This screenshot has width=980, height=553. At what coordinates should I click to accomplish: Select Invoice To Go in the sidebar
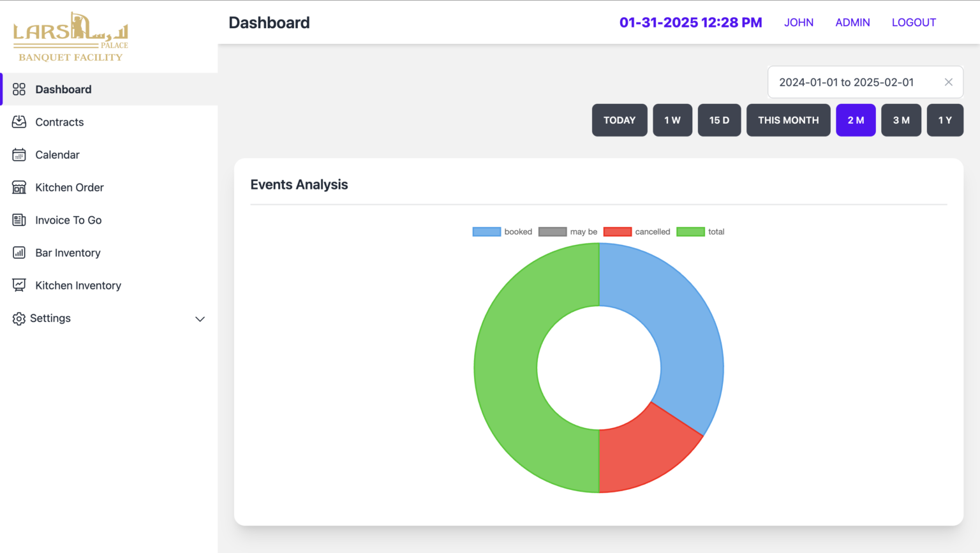pyautogui.click(x=110, y=220)
